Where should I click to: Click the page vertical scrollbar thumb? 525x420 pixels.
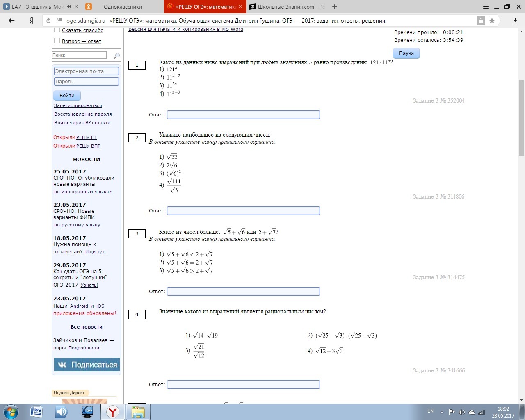(x=521, y=117)
